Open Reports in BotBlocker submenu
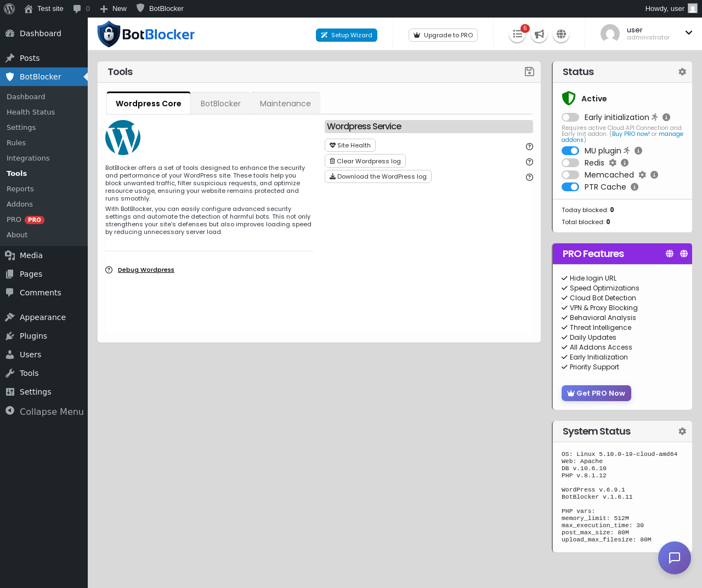Screen dimensions: 702x588 click(20, 189)
